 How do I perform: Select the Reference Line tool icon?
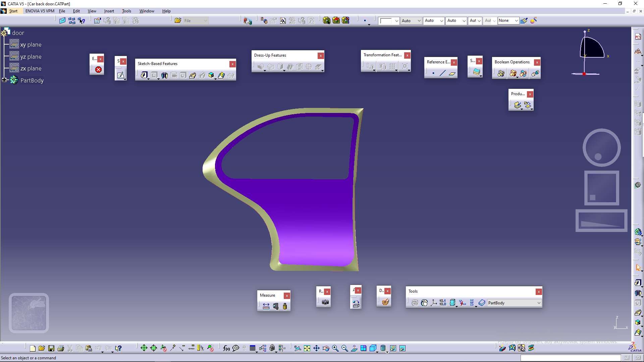[442, 73]
